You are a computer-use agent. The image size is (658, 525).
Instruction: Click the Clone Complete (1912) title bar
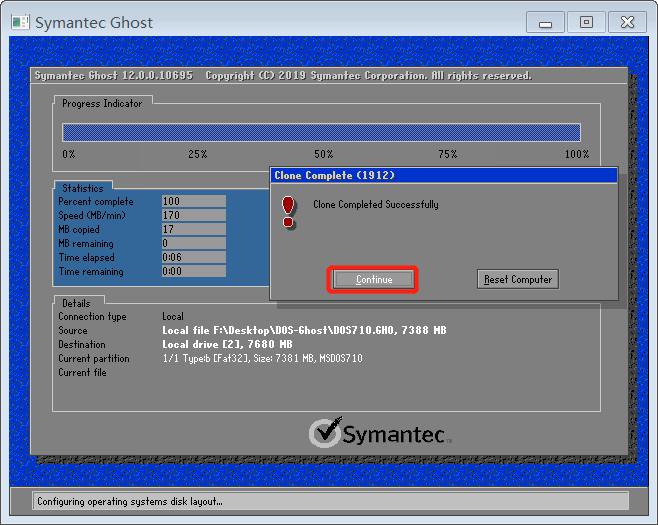coord(444,175)
